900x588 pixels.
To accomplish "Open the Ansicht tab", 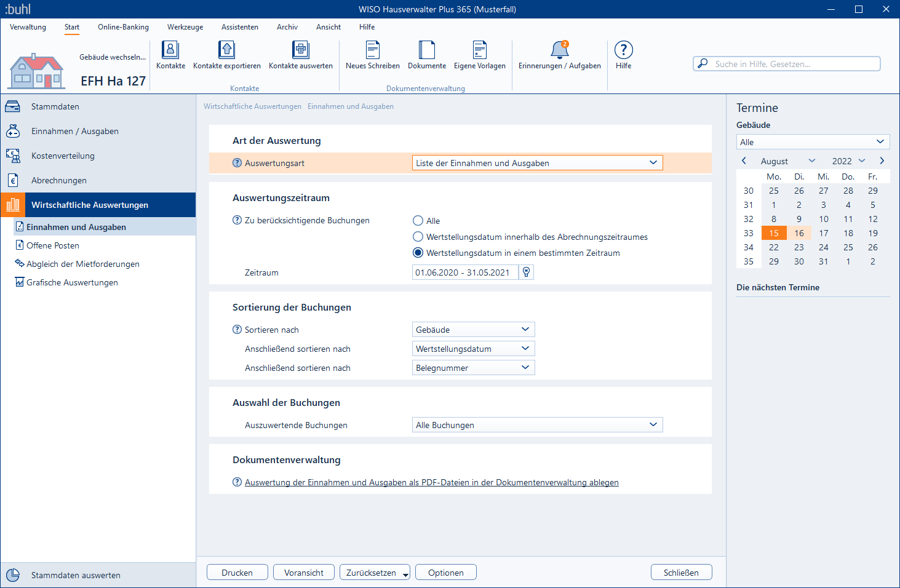I will pyautogui.click(x=329, y=27).
